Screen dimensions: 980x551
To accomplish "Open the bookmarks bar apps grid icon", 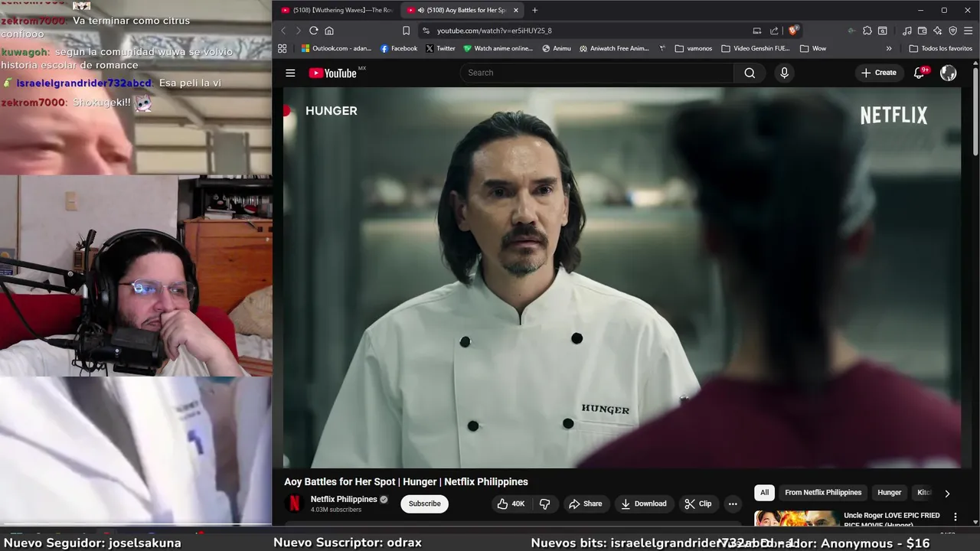I will 283,48.
